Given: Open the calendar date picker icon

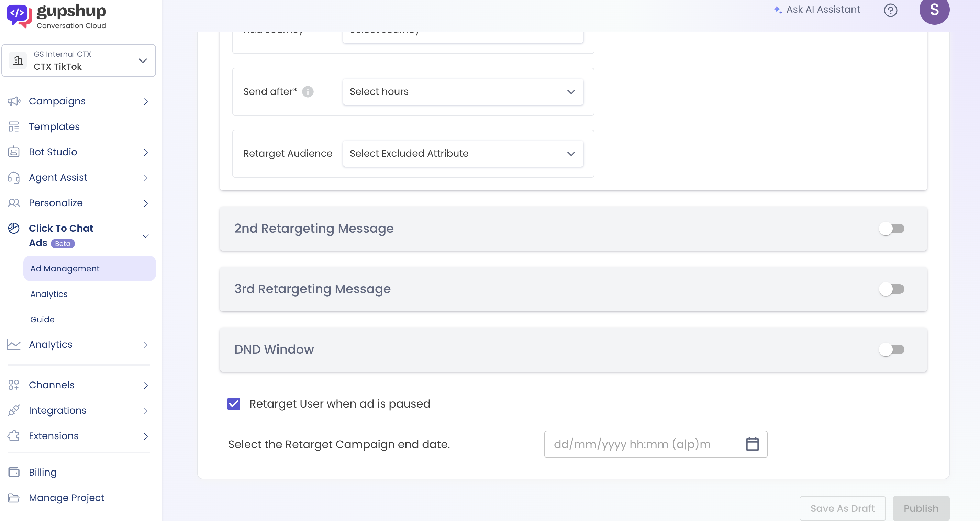Looking at the screenshot, I should pyautogui.click(x=752, y=444).
